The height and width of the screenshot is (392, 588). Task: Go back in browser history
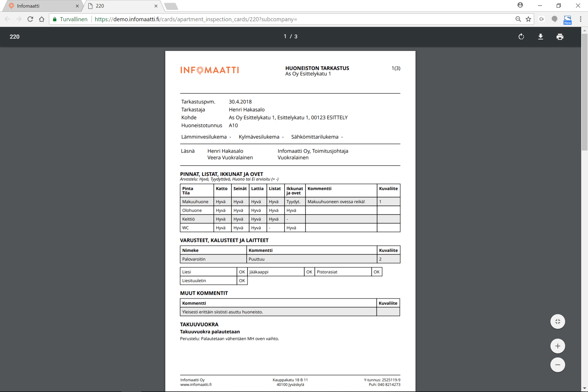coord(7,19)
